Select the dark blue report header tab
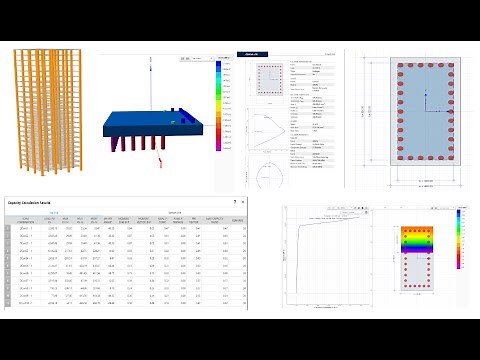480x360 pixels. coord(252,54)
